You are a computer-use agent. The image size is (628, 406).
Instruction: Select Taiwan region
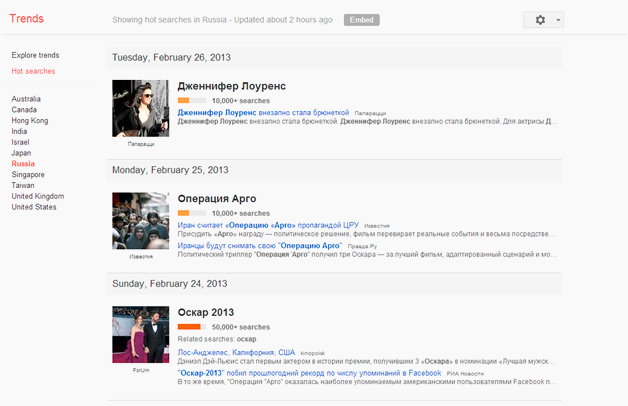tap(23, 185)
